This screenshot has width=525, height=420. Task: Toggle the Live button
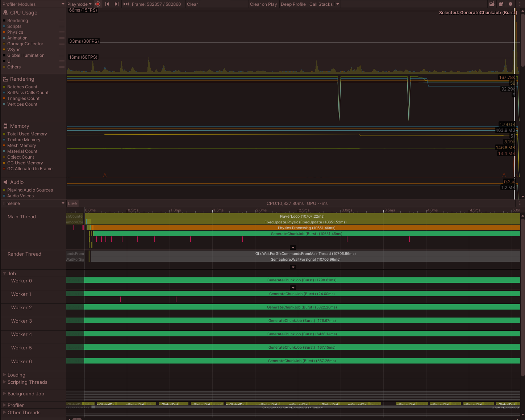(72, 203)
